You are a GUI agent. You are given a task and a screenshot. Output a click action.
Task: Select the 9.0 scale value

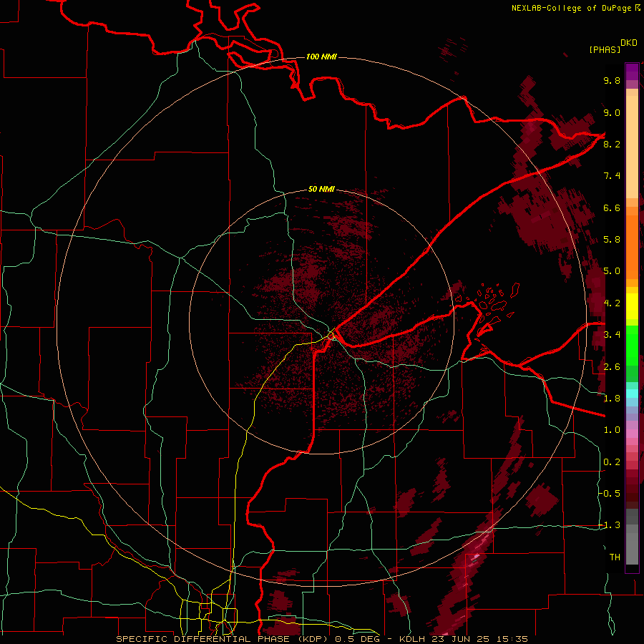pyautogui.click(x=612, y=112)
